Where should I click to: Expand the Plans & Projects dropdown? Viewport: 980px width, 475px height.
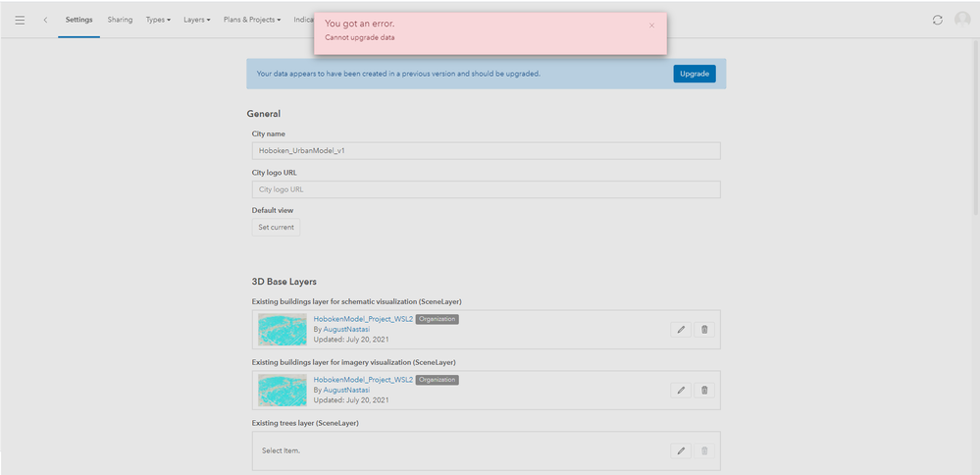point(251,20)
